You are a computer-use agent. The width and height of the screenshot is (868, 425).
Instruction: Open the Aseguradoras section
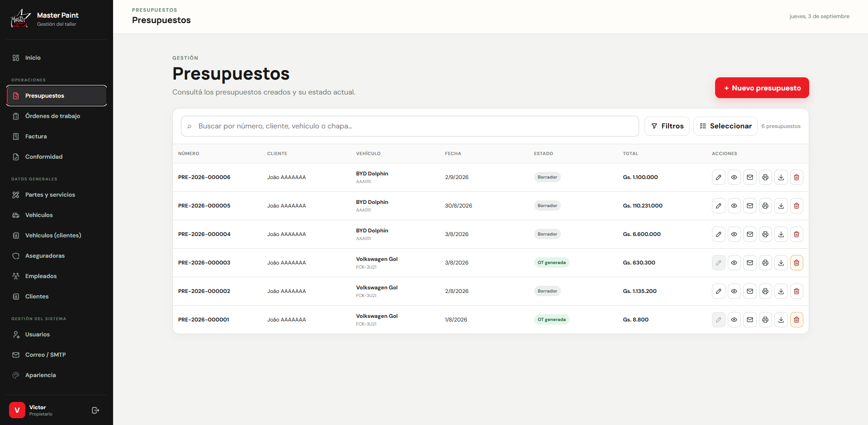57,256
